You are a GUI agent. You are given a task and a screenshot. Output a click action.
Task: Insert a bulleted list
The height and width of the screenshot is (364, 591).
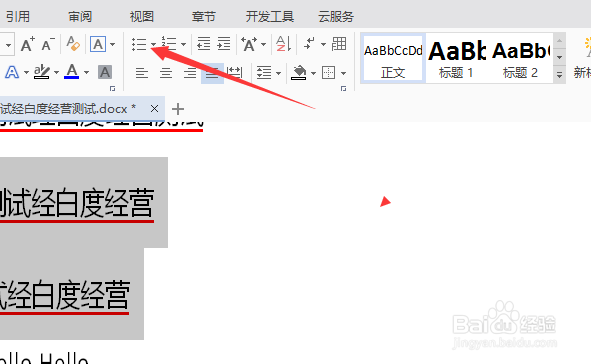[139, 44]
